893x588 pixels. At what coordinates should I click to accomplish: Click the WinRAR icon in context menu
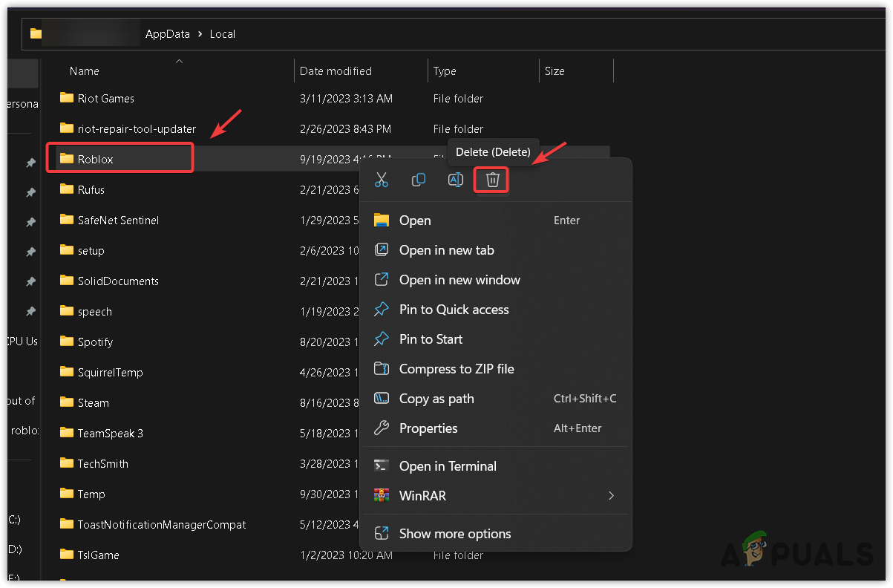pyautogui.click(x=382, y=495)
